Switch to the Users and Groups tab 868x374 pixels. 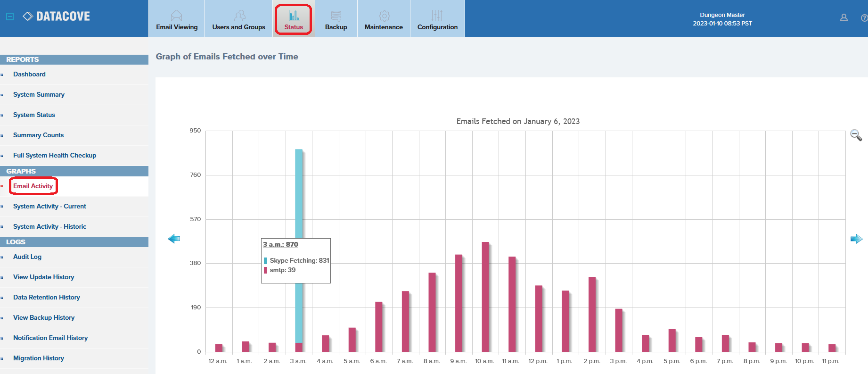coord(238,19)
